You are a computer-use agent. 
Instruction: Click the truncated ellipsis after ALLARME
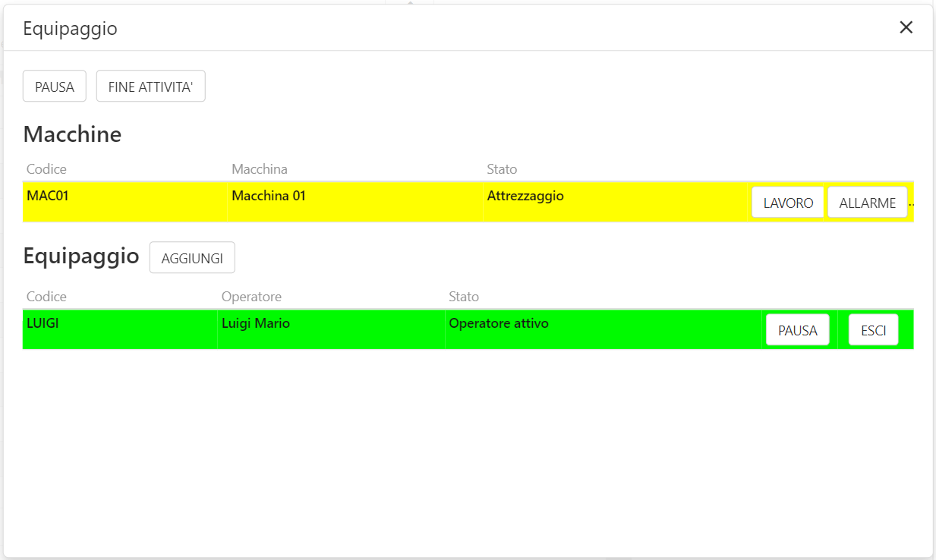(911, 203)
